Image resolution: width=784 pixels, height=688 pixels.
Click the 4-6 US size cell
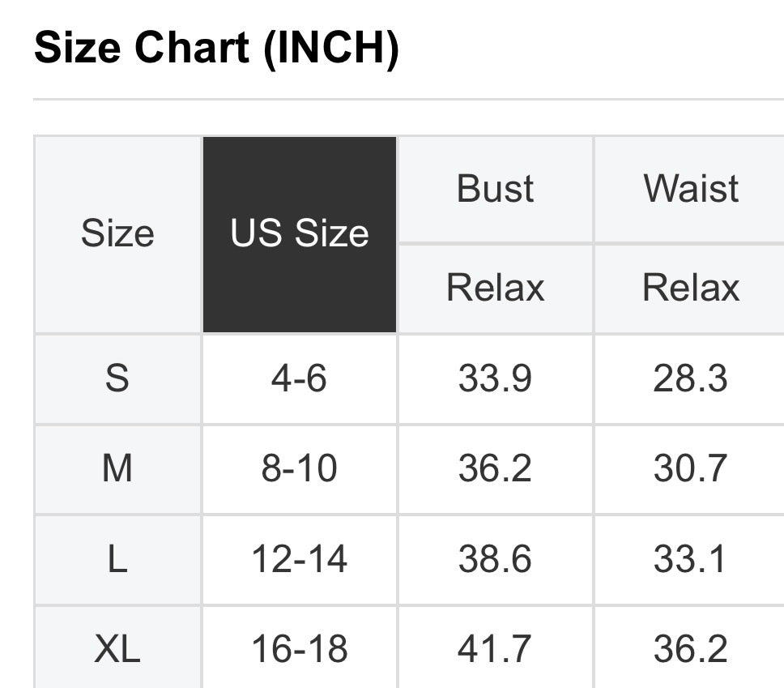(x=300, y=378)
